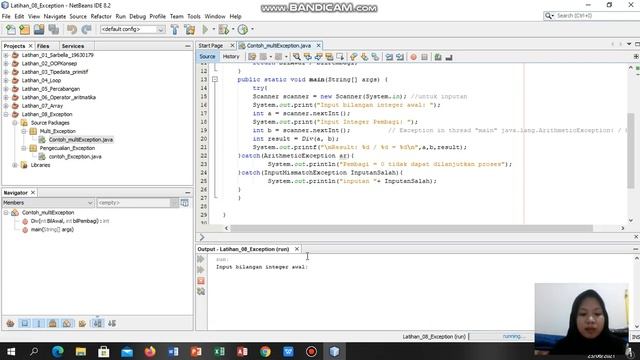The height and width of the screenshot is (360, 640).
Task: Click the Profile Project clock icon
Action: pyautogui.click(x=243, y=29)
